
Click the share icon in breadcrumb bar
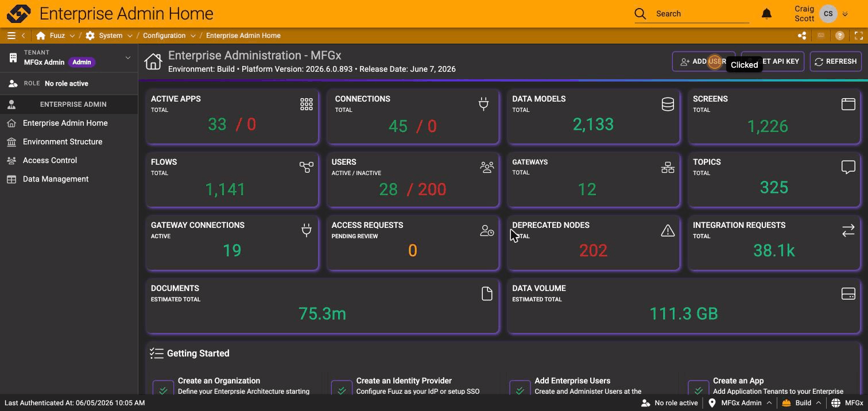[x=802, y=36]
